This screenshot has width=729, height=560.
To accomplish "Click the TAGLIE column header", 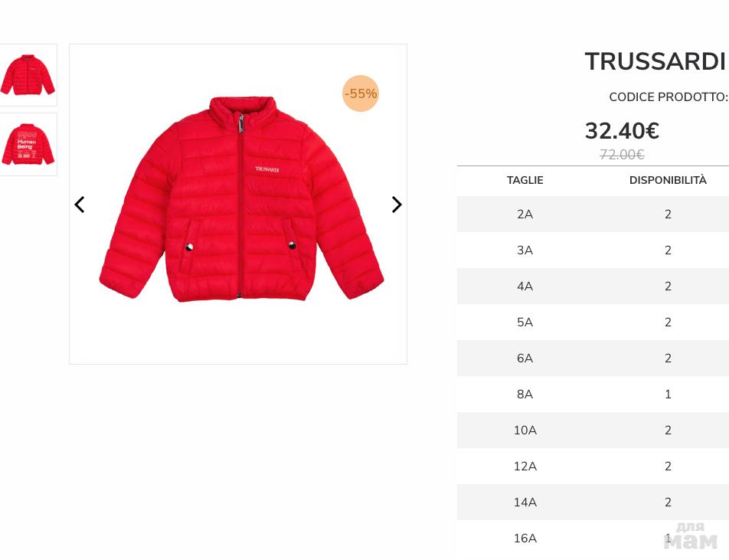I will click(x=525, y=181).
